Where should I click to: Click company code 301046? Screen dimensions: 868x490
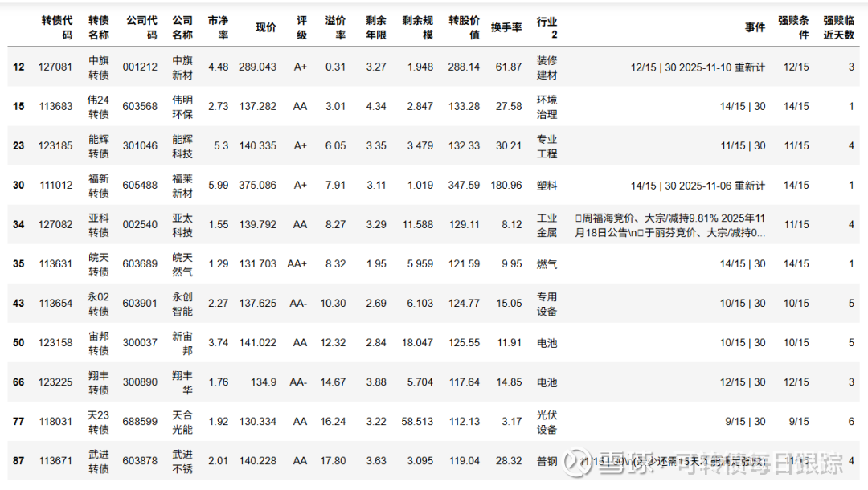140,146
